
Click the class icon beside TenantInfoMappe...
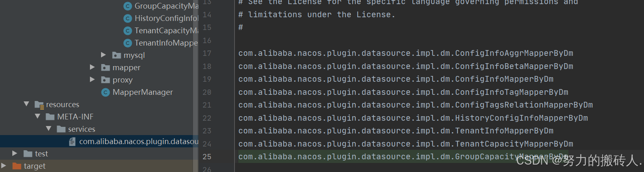pos(128,43)
